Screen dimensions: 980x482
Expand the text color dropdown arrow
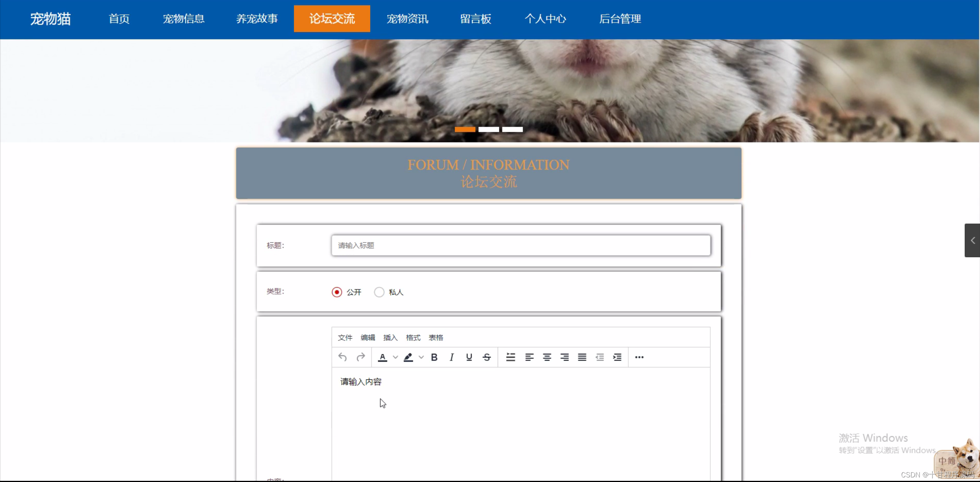click(x=395, y=357)
